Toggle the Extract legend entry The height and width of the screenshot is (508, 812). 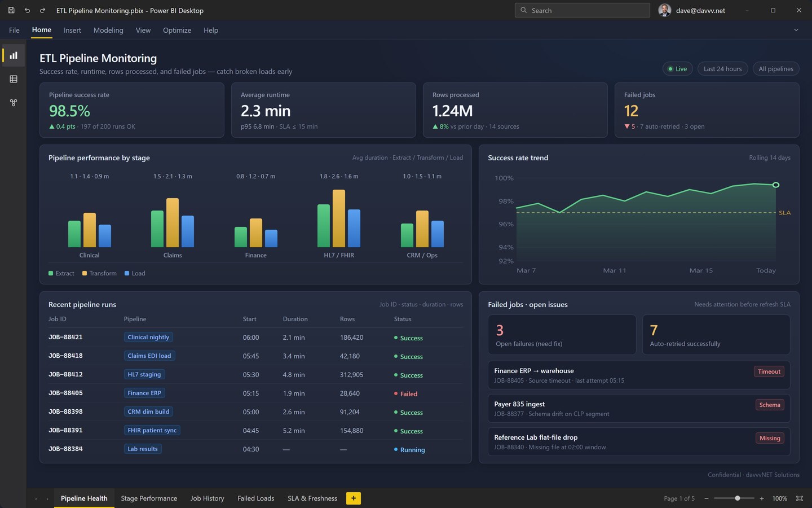[61, 273]
